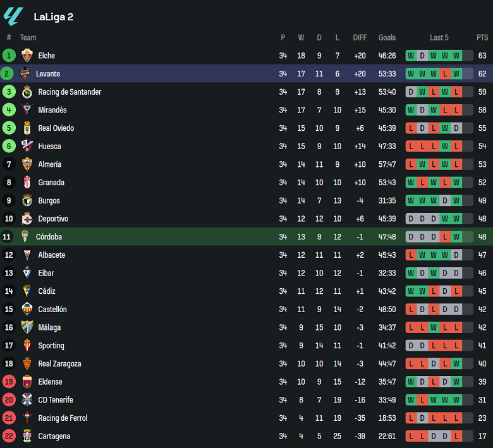Click the Sporting club crest
The width and height of the screenshot is (493, 448).
pyautogui.click(x=27, y=346)
